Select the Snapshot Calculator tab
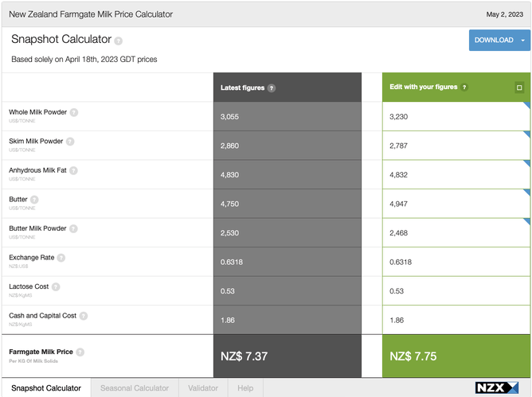This screenshot has width=532, height=397. tap(45, 388)
